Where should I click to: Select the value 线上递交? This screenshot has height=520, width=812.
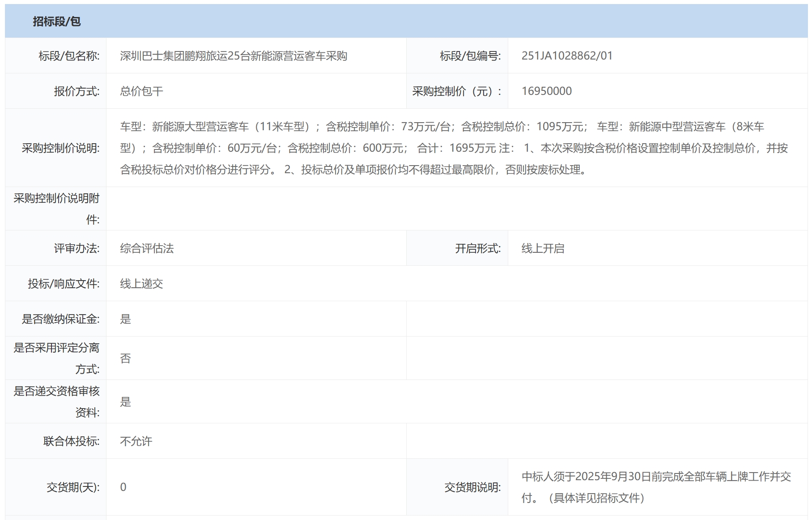pyautogui.click(x=141, y=284)
